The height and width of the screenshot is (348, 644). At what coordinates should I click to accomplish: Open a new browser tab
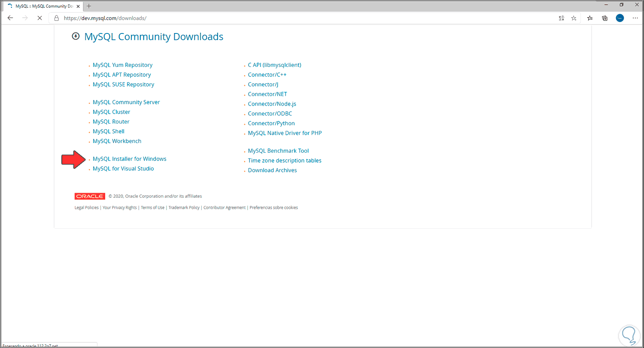pos(89,6)
